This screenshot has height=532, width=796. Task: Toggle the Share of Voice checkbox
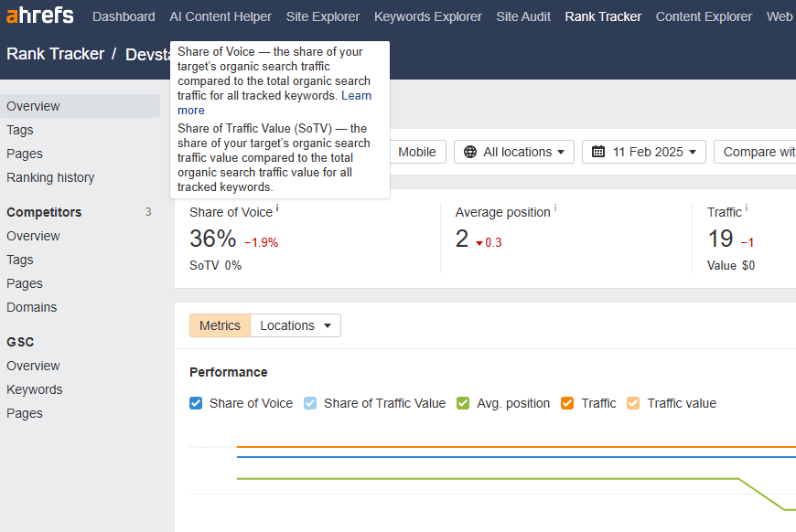[x=196, y=403]
